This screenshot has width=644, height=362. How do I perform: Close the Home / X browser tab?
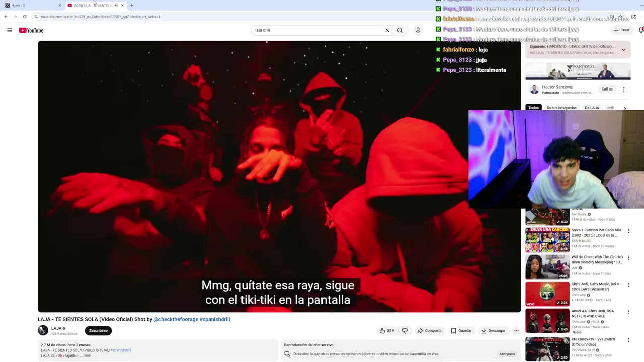tap(60, 5)
